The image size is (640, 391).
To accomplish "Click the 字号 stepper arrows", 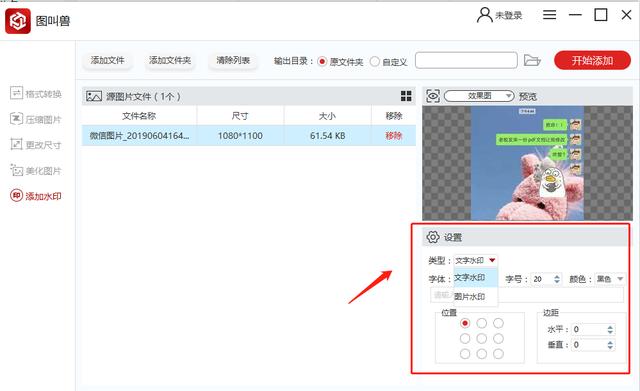I will (557, 279).
